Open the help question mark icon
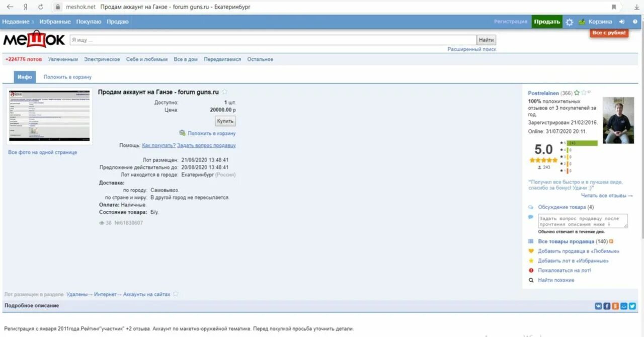This screenshot has width=644, height=337. (x=635, y=22)
